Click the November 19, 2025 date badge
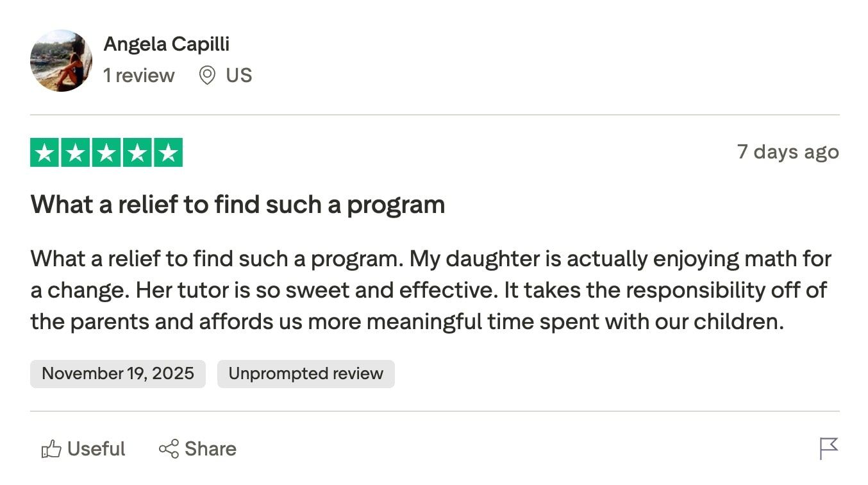This screenshot has height=485, width=868. pos(118,373)
